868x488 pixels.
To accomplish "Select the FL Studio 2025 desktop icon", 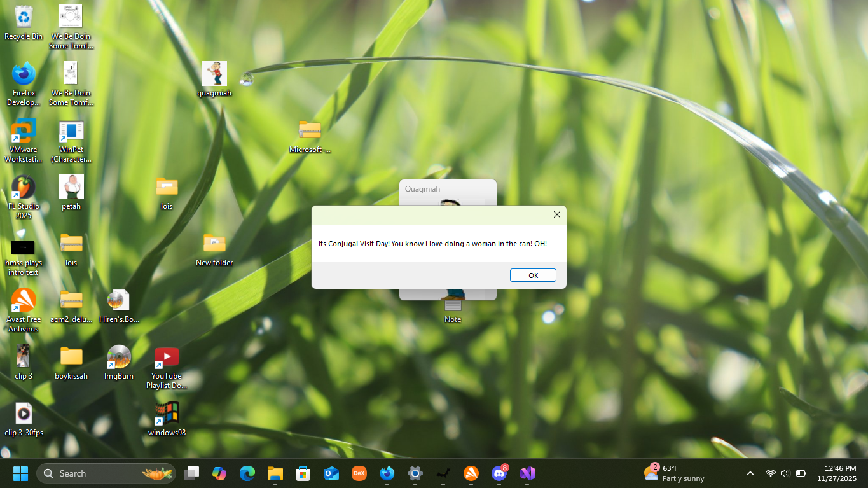I will (24, 197).
